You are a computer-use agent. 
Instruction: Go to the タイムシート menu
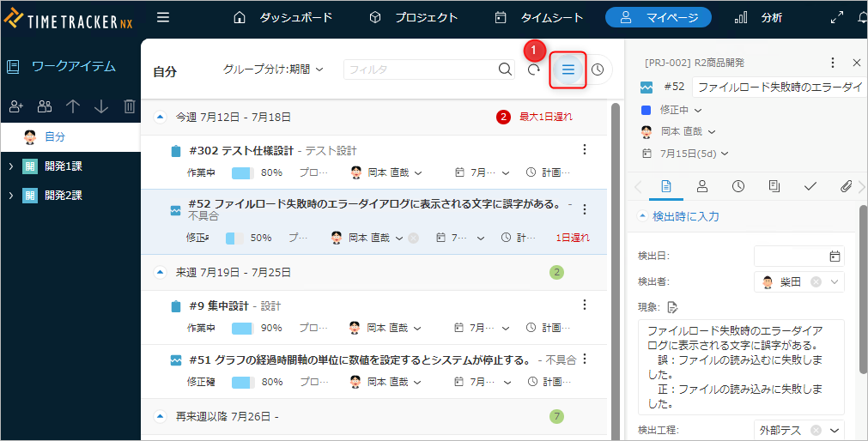tap(539, 17)
